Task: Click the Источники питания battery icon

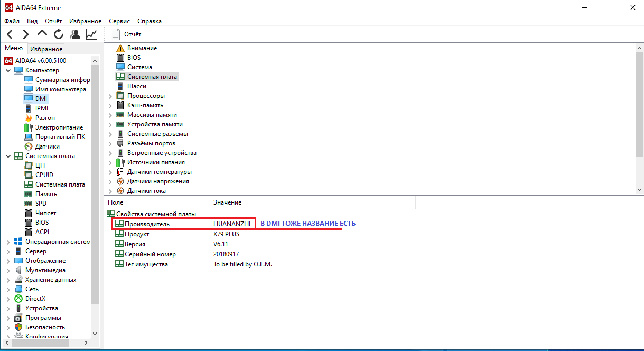Action: point(120,162)
